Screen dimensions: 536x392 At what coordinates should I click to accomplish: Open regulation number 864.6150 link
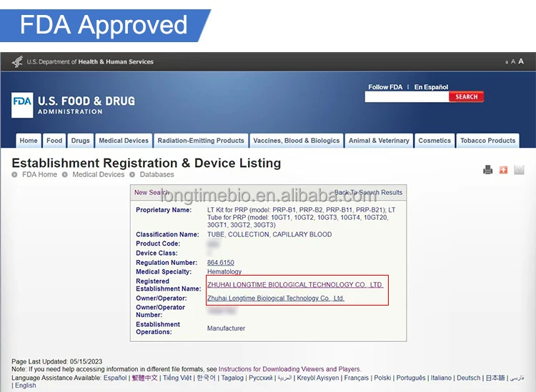(221, 263)
